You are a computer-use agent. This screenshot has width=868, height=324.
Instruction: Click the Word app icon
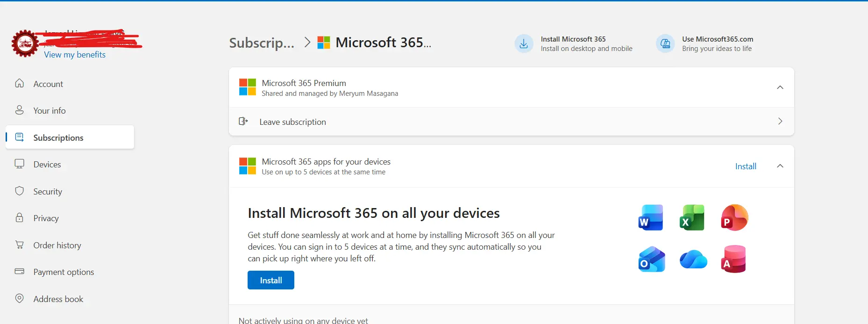pyautogui.click(x=651, y=217)
